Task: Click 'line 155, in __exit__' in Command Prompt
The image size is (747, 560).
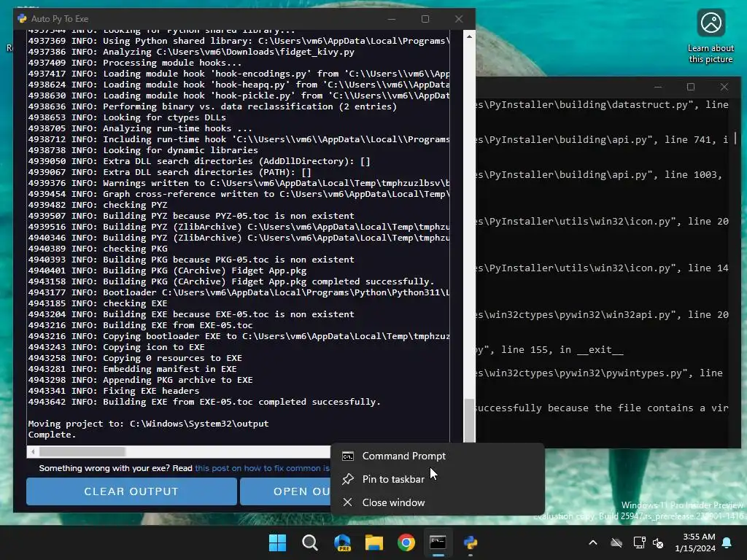Action: pyautogui.click(x=550, y=350)
